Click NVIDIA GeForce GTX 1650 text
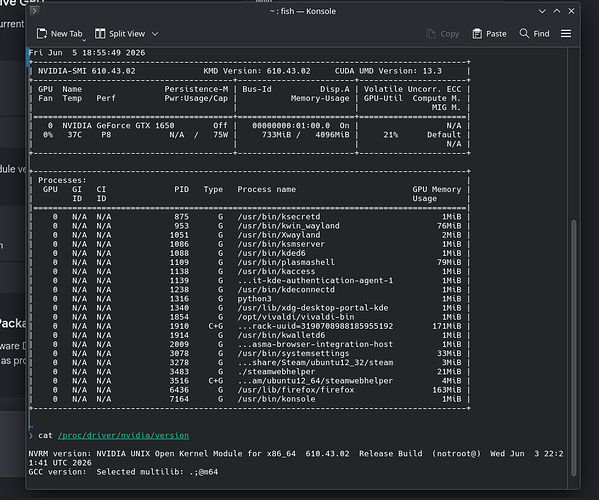This screenshot has width=599, height=500. [118, 126]
